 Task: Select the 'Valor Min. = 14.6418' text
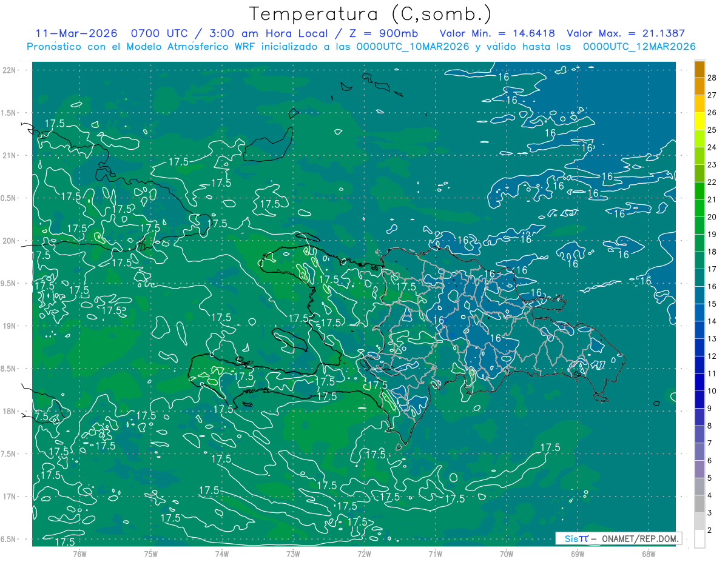click(497, 33)
